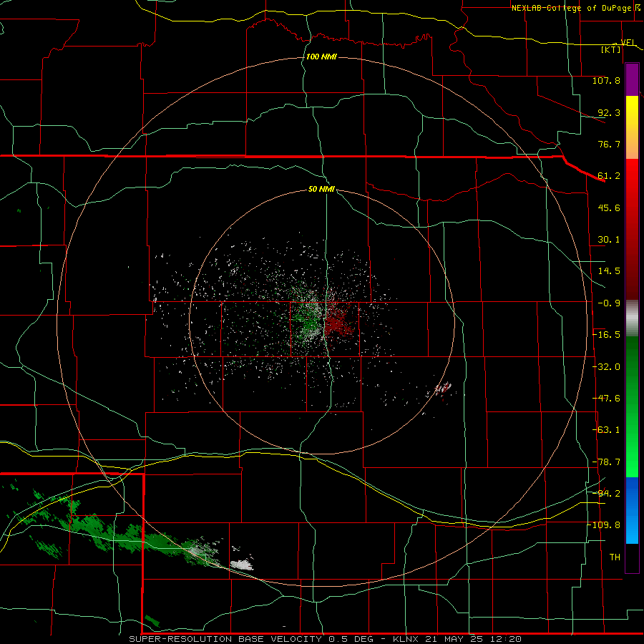The image size is (644, 644).
Task: Click the 45.6 scale value
Action: point(609,208)
